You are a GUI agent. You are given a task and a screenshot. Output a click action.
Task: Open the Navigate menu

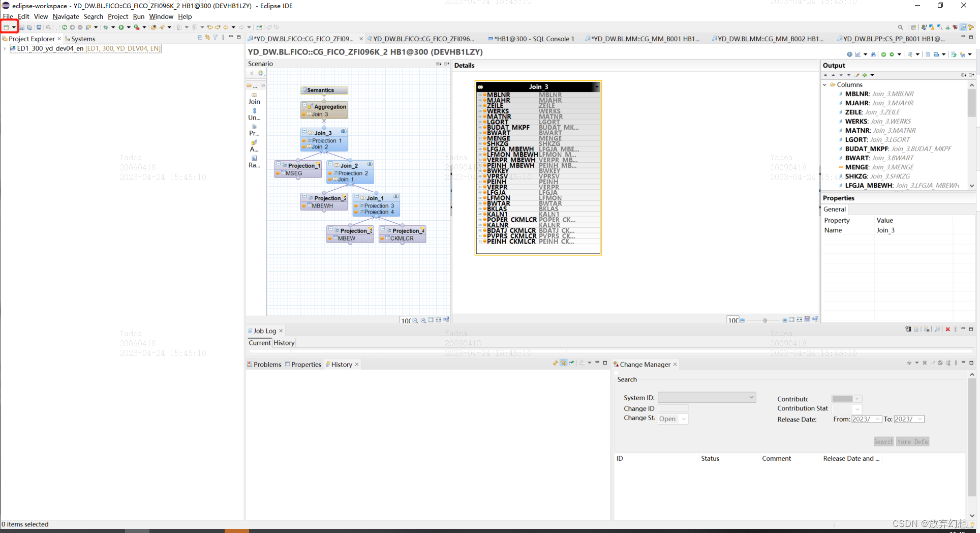(66, 17)
